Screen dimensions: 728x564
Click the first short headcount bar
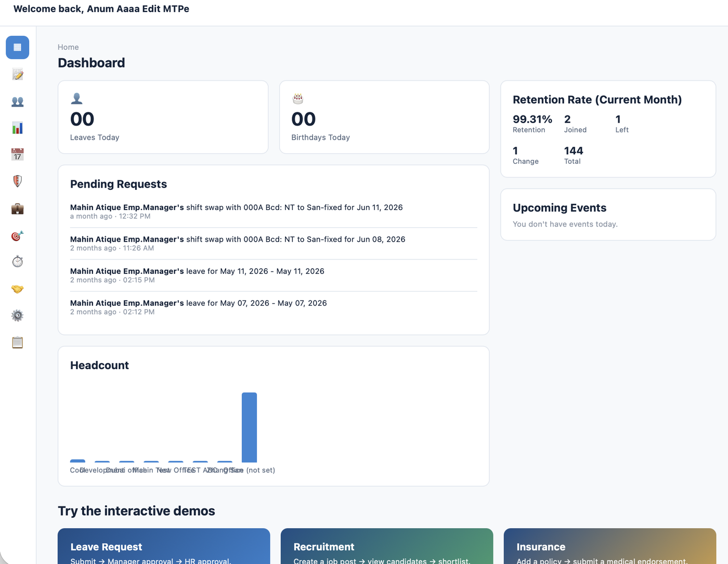click(x=77, y=461)
